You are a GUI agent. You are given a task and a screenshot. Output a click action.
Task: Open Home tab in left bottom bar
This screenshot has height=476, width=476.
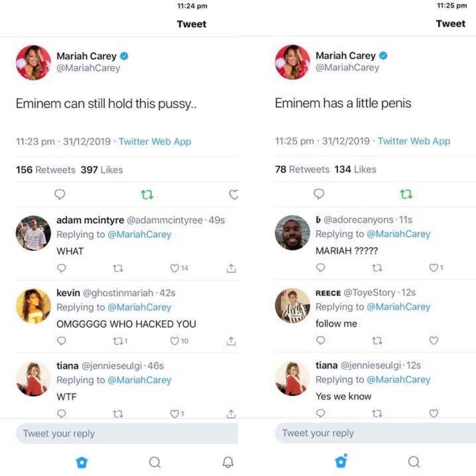pyautogui.click(x=82, y=461)
